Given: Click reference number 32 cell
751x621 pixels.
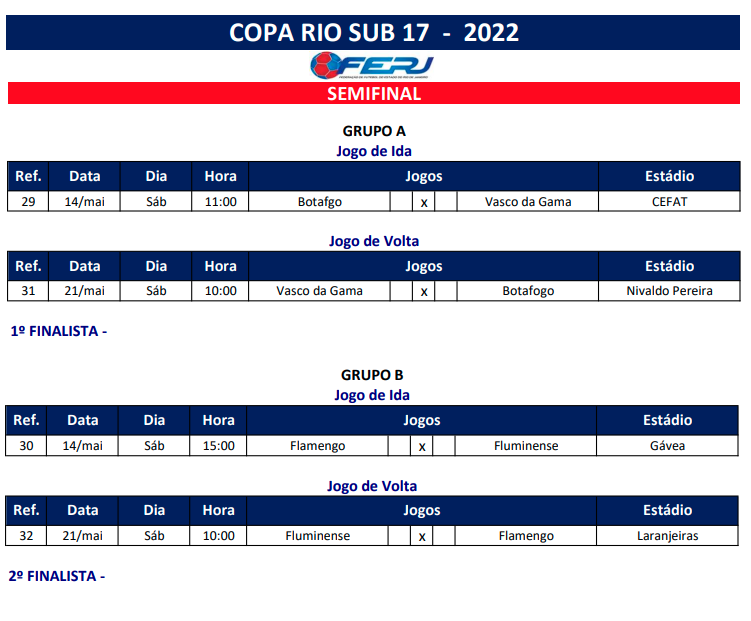Looking at the screenshot, I should [x=26, y=536].
